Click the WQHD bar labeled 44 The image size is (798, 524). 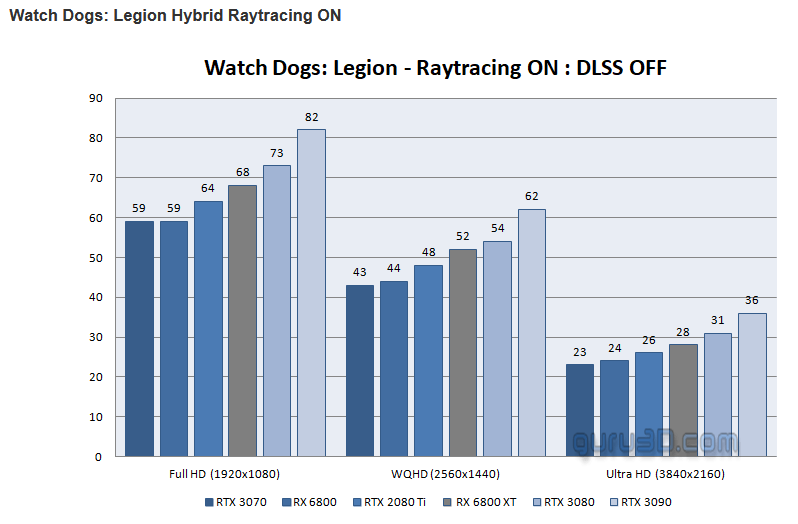(x=394, y=369)
